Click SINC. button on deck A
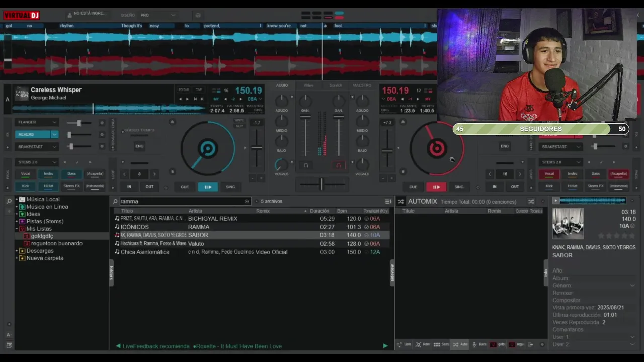Viewport: 644px width, 362px height. pos(231,187)
